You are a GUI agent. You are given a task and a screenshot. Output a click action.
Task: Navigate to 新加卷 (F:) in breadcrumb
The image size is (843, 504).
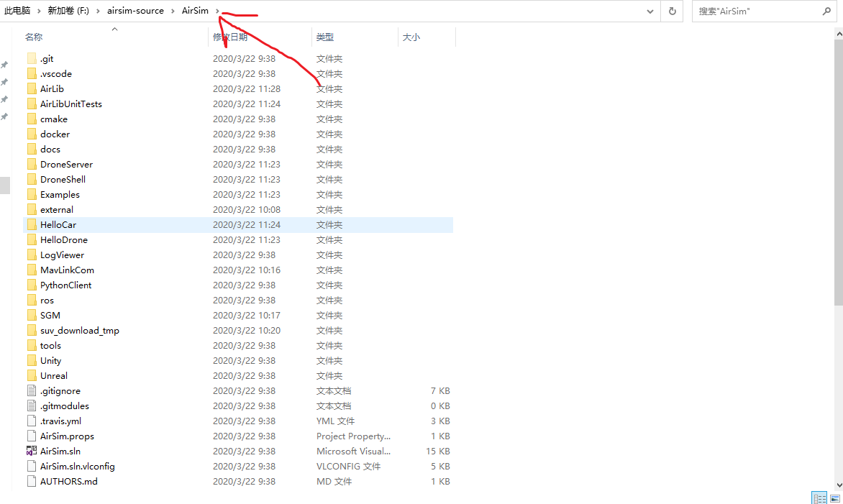tap(68, 11)
